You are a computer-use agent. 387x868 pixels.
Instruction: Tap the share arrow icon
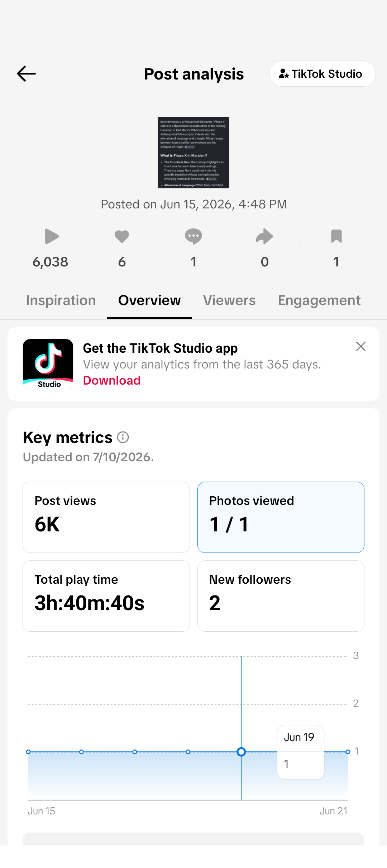click(x=265, y=236)
